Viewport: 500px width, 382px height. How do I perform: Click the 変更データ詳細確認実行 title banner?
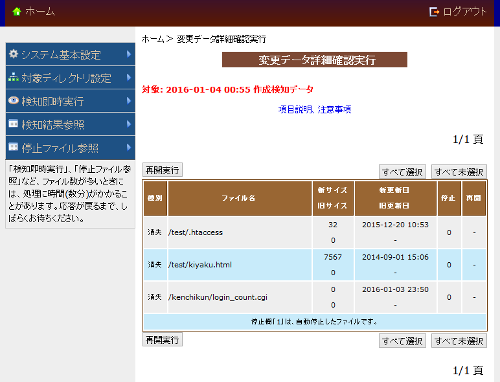point(315,60)
